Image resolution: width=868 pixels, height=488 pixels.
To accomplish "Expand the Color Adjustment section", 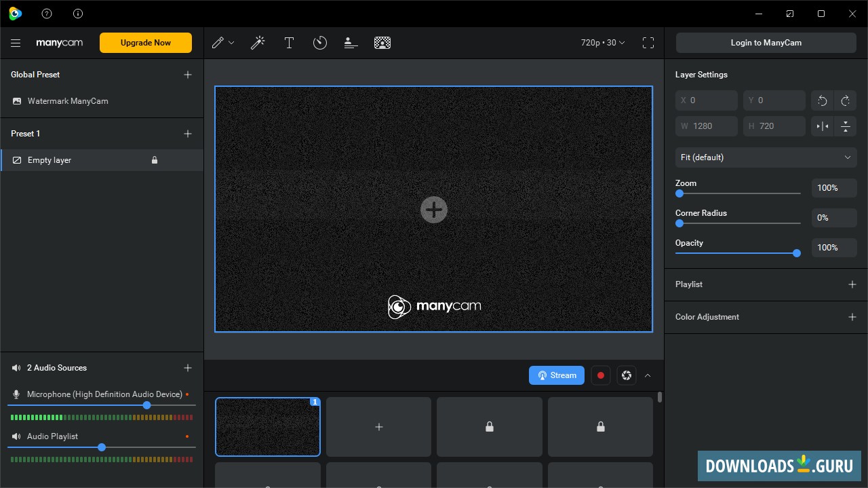I will [x=852, y=317].
